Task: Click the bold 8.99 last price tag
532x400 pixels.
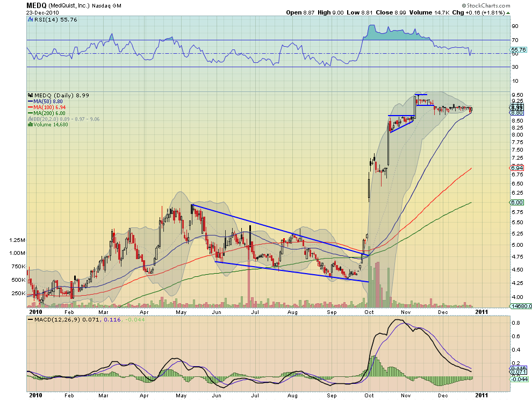Action: 517,108
